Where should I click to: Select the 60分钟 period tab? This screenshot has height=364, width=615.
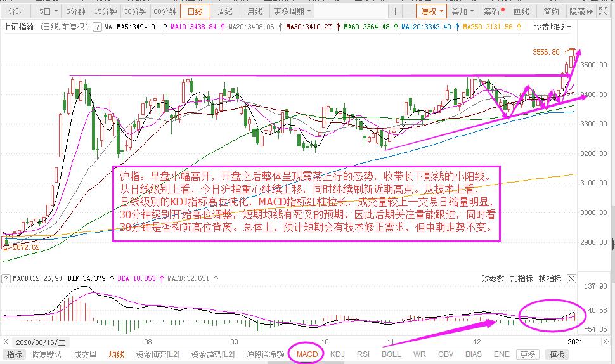165,11
